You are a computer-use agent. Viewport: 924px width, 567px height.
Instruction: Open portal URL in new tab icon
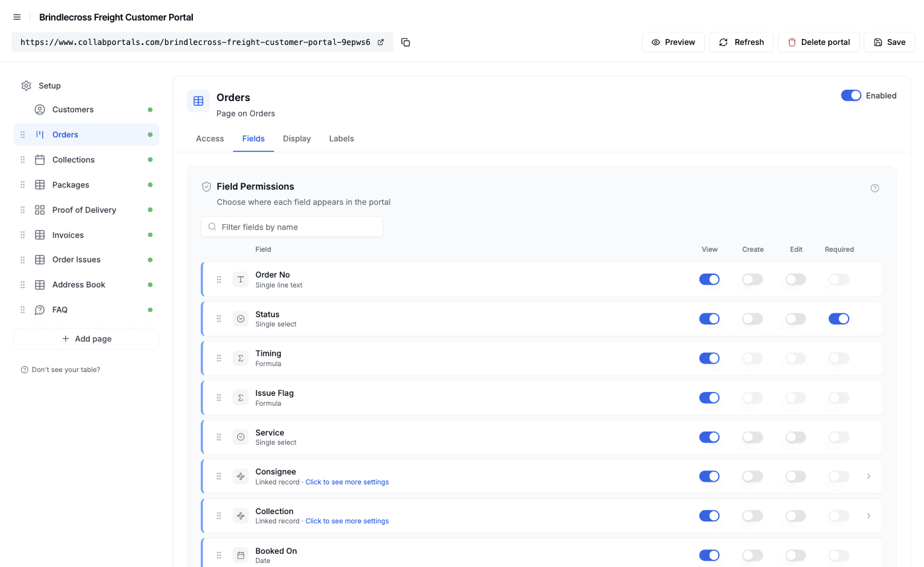(380, 42)
